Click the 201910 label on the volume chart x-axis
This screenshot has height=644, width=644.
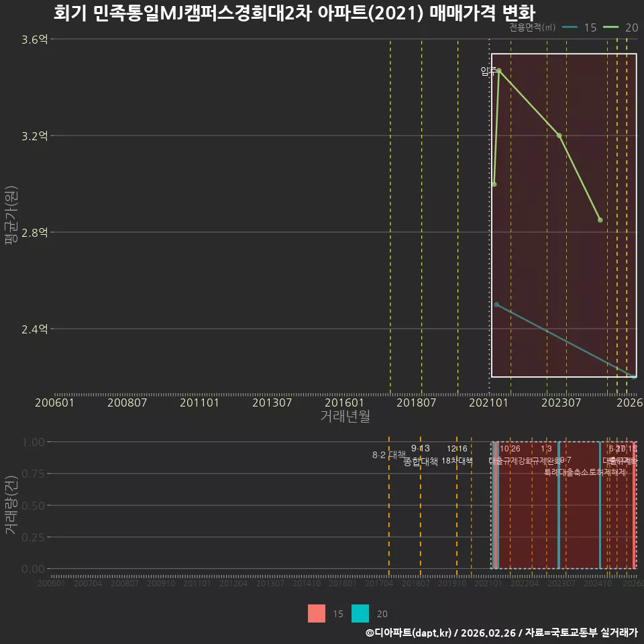pyautogui.click(x=452, y=583)
